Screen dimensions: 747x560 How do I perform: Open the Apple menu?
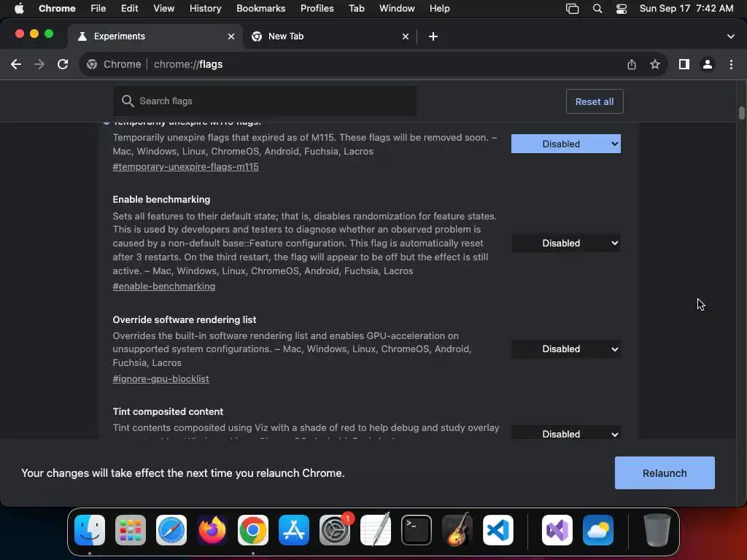point(19,9)
